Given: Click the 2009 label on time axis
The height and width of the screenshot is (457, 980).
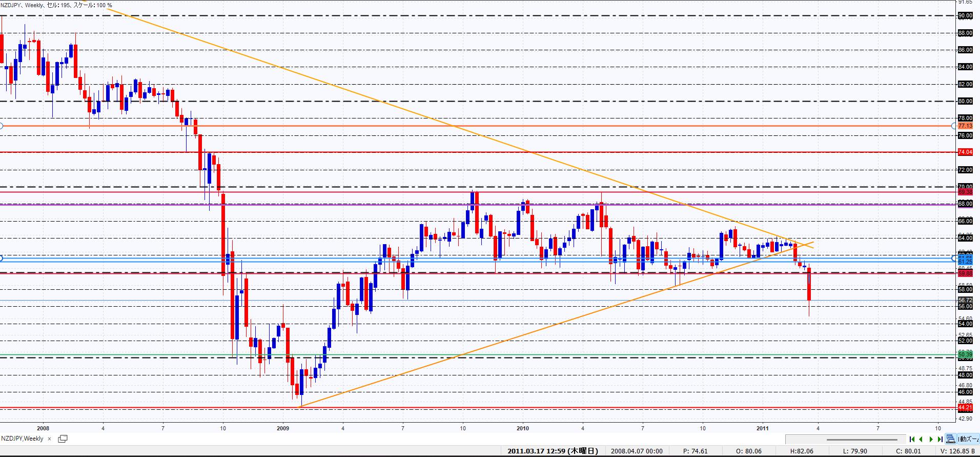Looking at the screenshot, I should [x=282, y=428].
